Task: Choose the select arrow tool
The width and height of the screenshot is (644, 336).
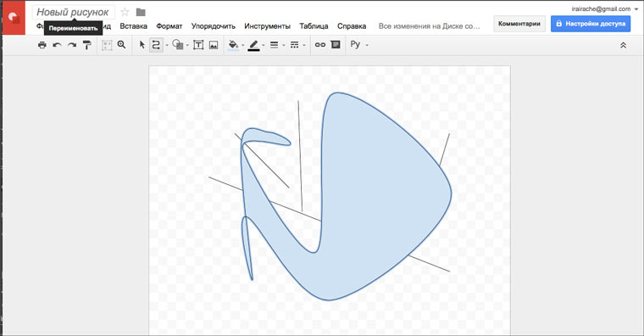Action: click(142, 45)
